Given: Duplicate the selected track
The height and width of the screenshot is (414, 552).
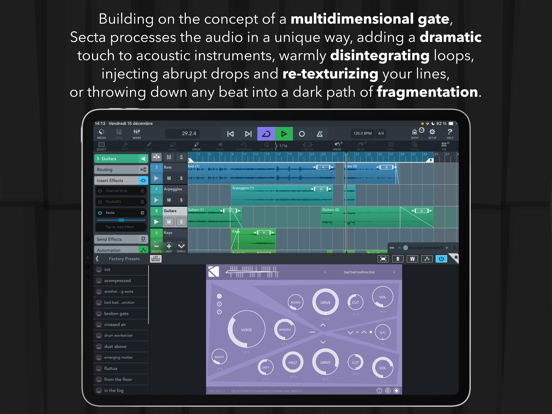Looking at the screenshot, I should (181, 247).
